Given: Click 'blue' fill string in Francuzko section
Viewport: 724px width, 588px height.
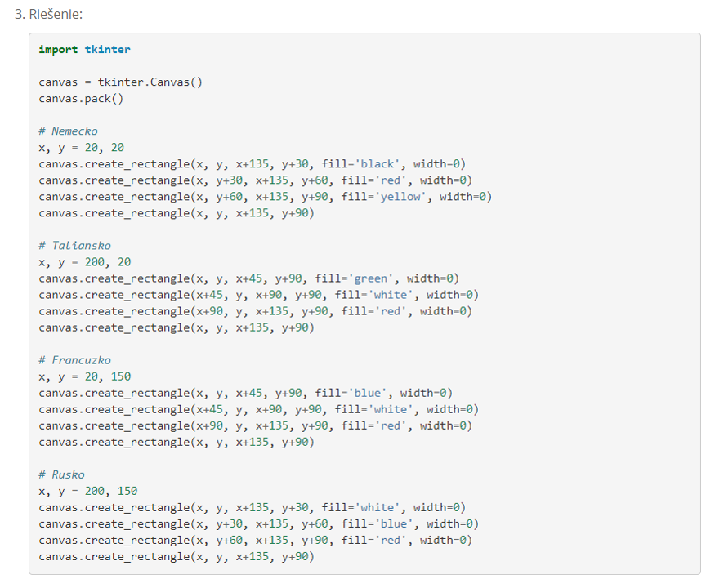Looking at the screenshot, I should coord(368,393).
